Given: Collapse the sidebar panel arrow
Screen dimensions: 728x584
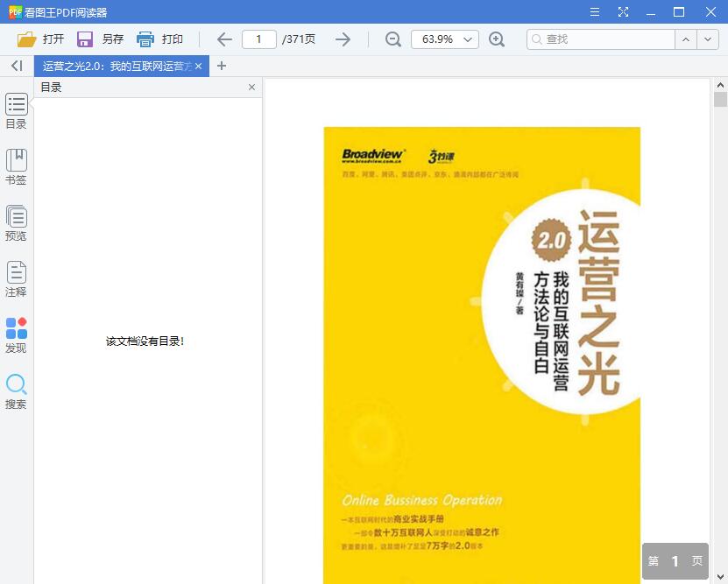Looking at the screenshot, I should (x=17, y=66).
